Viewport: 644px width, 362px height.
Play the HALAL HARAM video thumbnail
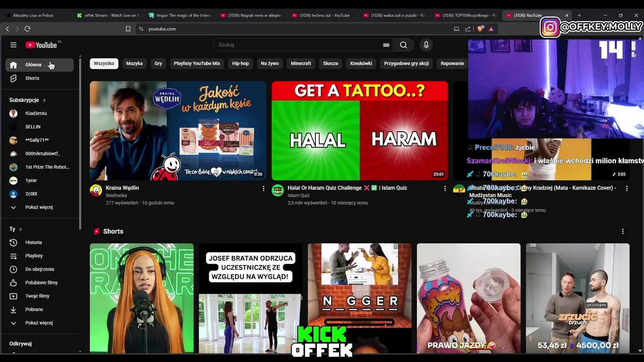(x=360, y=131)
